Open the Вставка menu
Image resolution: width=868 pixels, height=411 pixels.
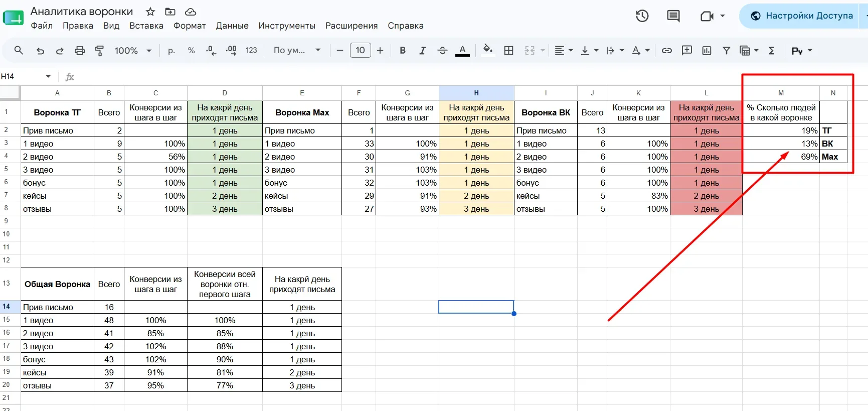point(146,26)
